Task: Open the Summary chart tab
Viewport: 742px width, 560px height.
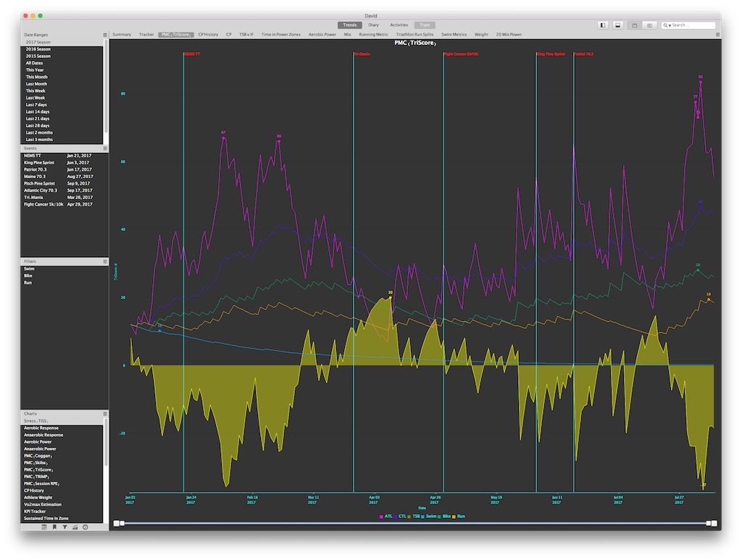Action: (122, 35)
